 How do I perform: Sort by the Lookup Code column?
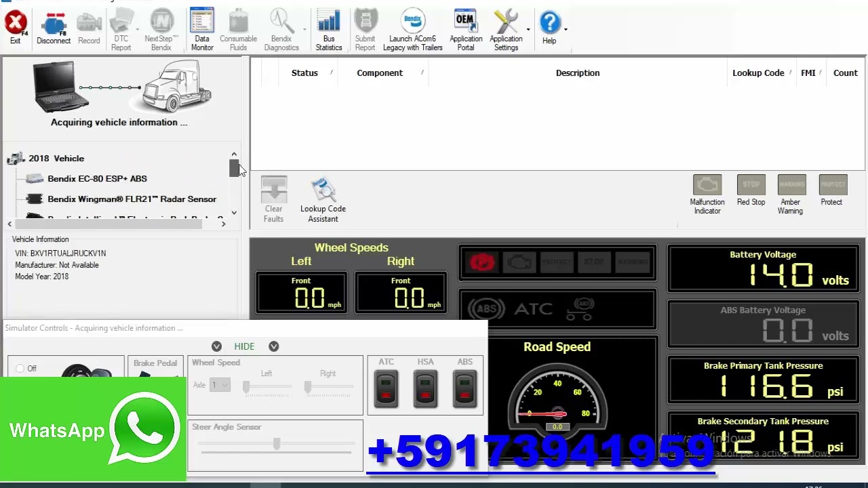coord(758,73)
